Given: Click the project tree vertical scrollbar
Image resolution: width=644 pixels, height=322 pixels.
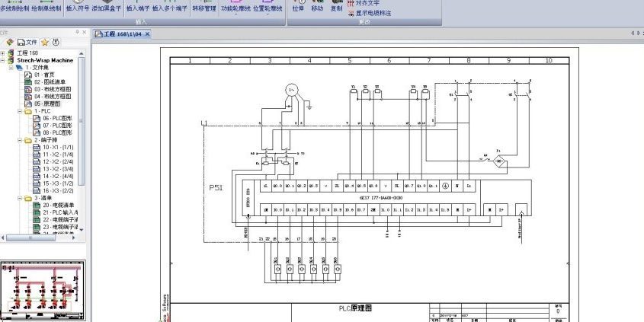Looking at the screenshot, I should pyautogui.click(x=82, y=121).
